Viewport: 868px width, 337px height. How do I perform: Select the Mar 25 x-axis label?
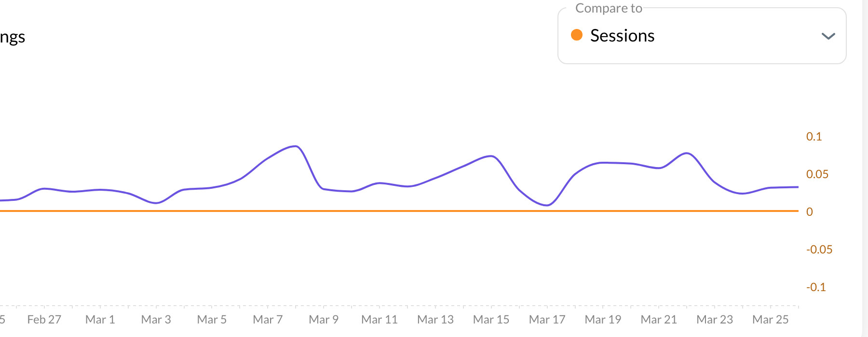(770, 320)
